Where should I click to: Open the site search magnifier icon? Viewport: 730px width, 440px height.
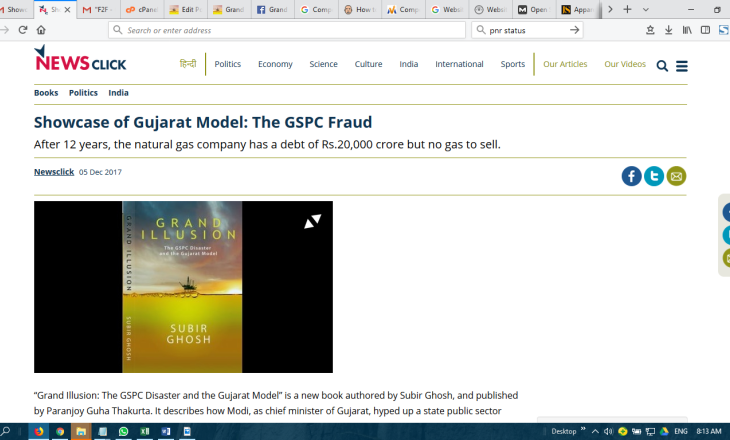(x=662, y=66)
